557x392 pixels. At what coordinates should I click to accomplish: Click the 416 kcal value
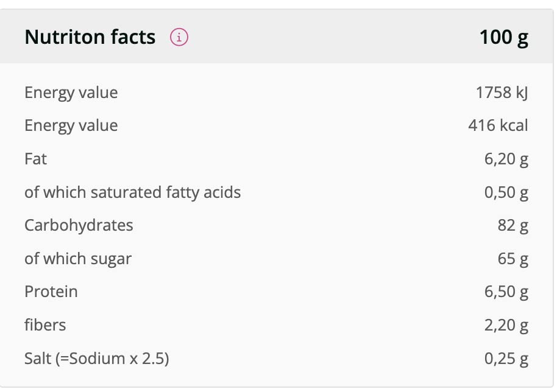498,125
